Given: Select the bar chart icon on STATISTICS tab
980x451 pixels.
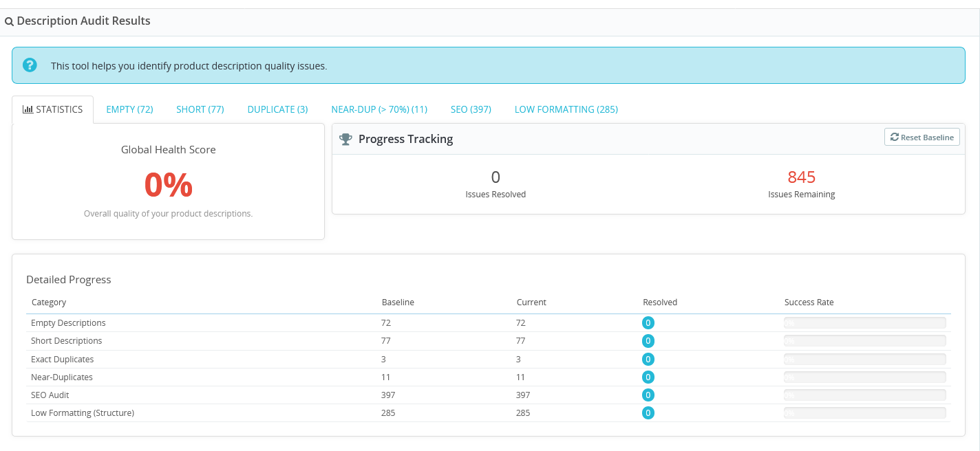Looking at the screenshot, I should click(27, 109).
